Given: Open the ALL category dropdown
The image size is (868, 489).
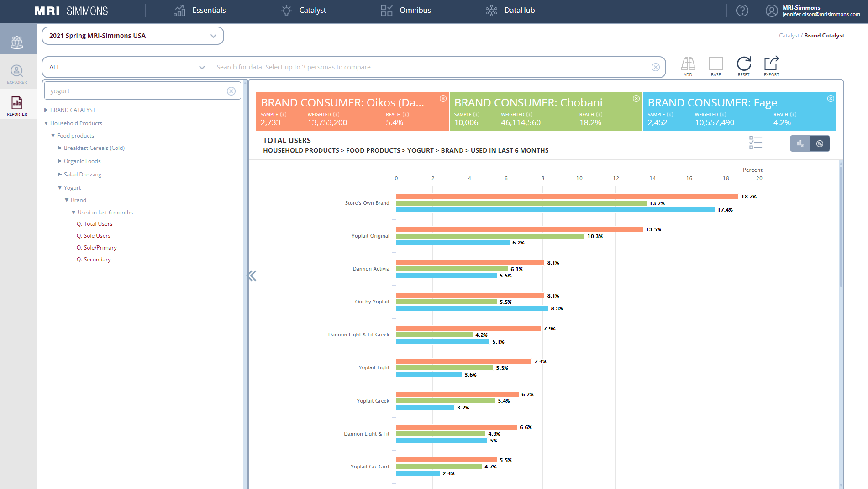Looking at the screenshot, I should coord(126,67).
